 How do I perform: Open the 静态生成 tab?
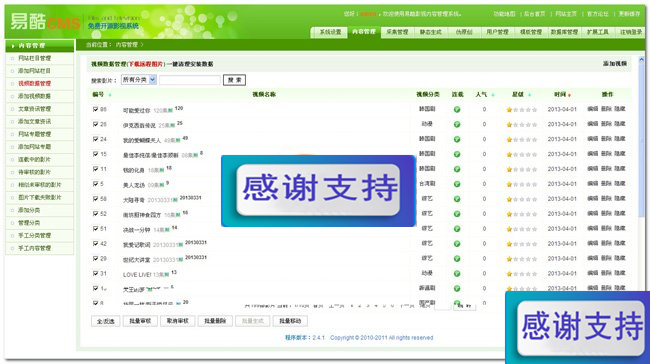(x=430, y=32)
